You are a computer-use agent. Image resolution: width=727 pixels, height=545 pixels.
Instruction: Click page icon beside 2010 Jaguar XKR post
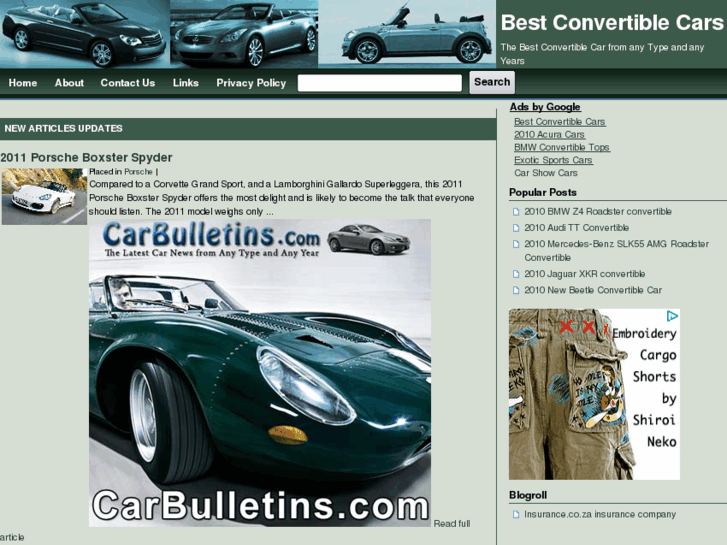(x=516, y=275)
